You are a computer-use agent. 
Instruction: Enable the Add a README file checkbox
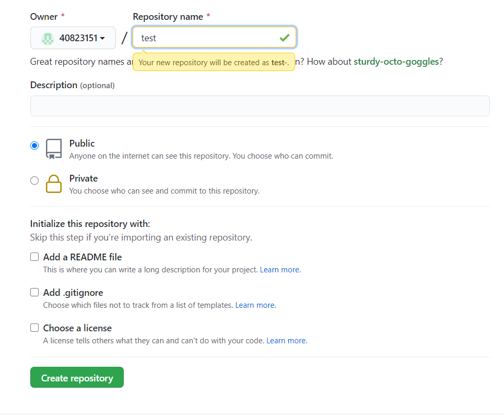[x=34, y=257]
